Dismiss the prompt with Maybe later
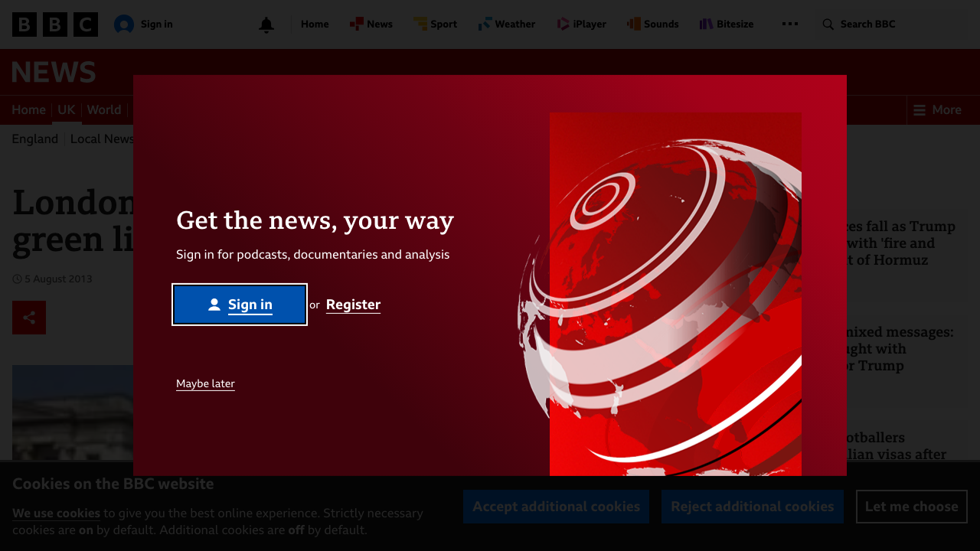 (205, 383)
